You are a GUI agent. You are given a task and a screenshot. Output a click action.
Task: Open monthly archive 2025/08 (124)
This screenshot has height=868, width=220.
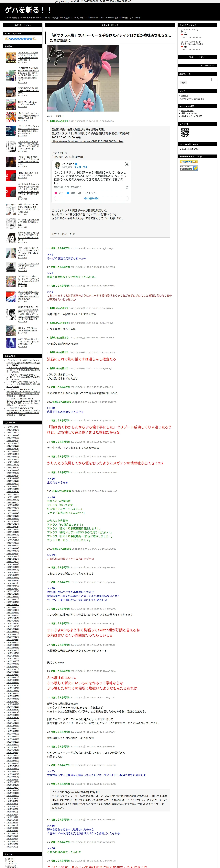tap(12, 441)
